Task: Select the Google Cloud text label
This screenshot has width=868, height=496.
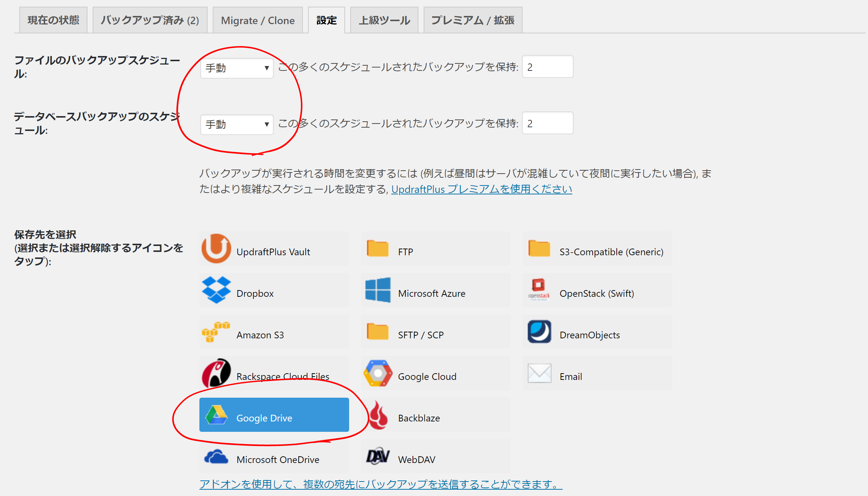Action: click(x=427, y=377)
